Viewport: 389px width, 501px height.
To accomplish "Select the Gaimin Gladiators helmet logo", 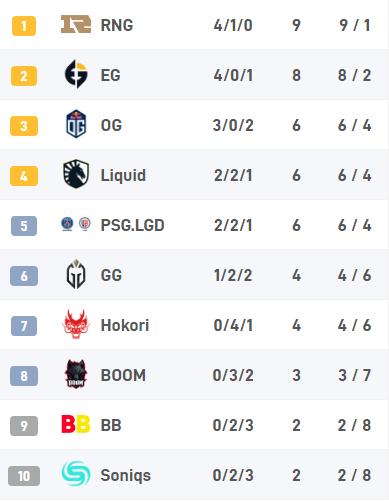I will coord(76,274).
